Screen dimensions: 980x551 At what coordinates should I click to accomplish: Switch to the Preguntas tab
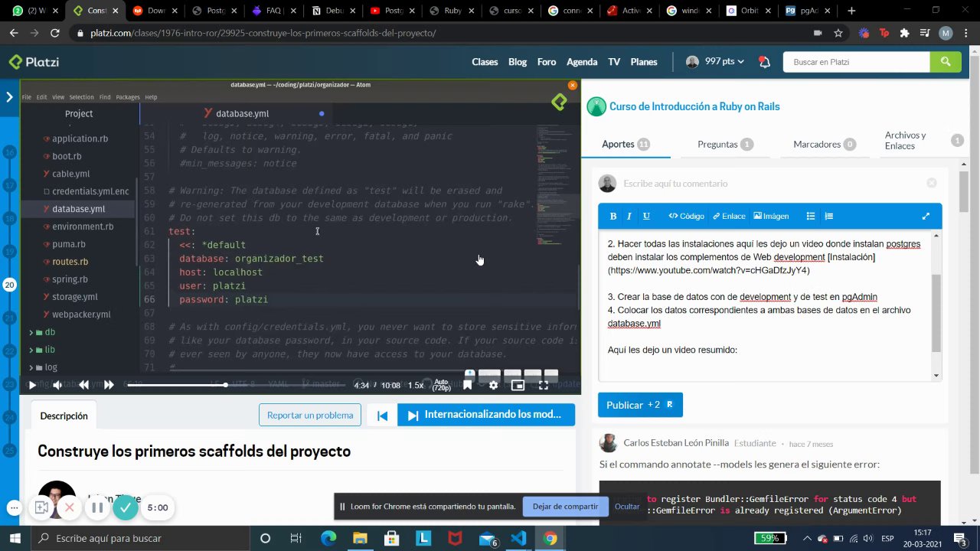(x=724, y=144)
